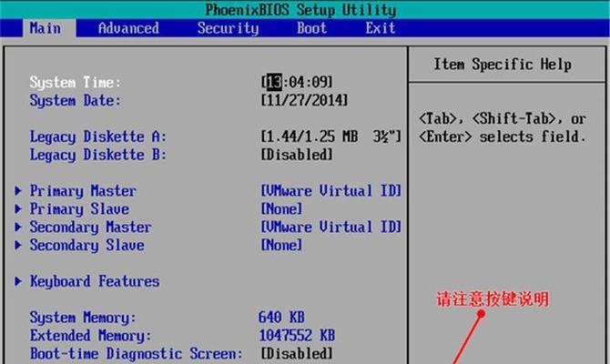Click the Extended Memory label

[x=91, y=335]
